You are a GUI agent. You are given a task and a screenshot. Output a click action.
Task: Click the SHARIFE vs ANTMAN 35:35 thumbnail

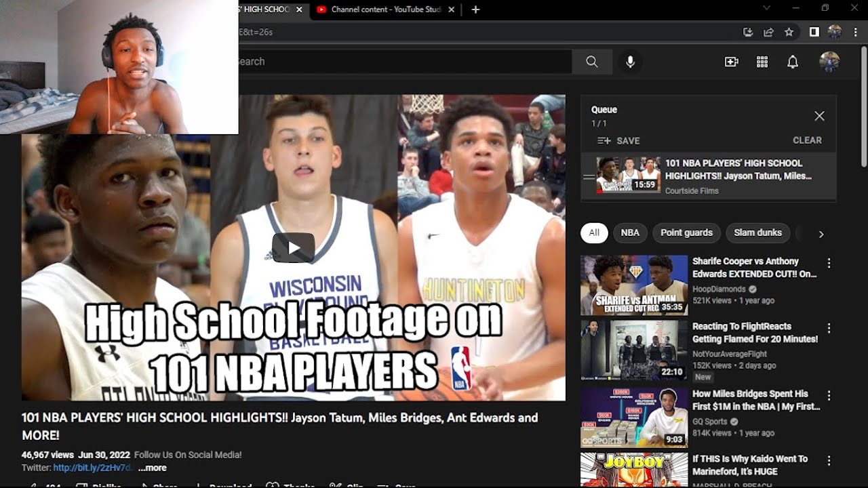(634, 285)
